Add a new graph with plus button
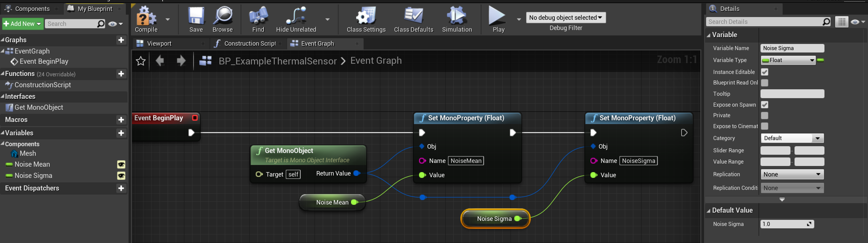The height and width of the screenshot is (243, 868). [x=121, y=40]
